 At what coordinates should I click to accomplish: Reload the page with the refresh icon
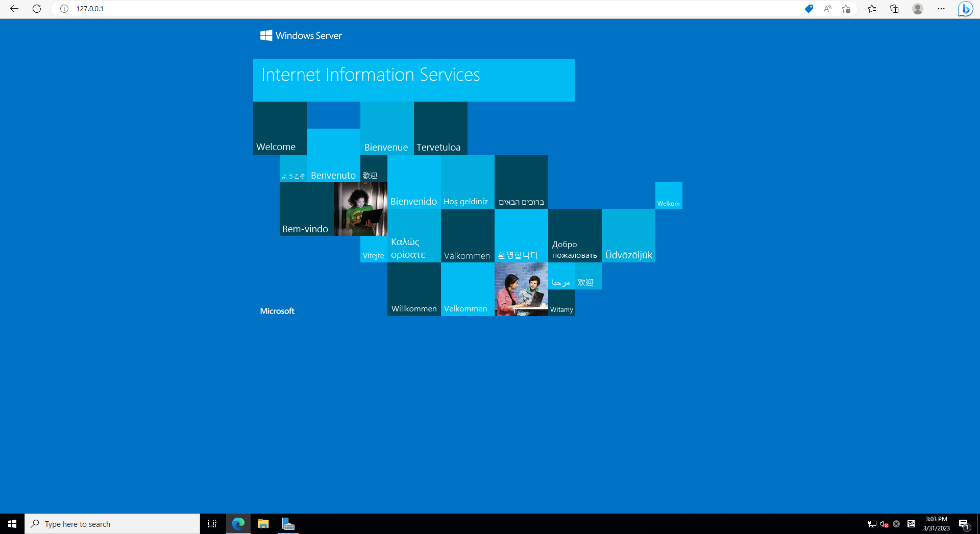[37, 9]
